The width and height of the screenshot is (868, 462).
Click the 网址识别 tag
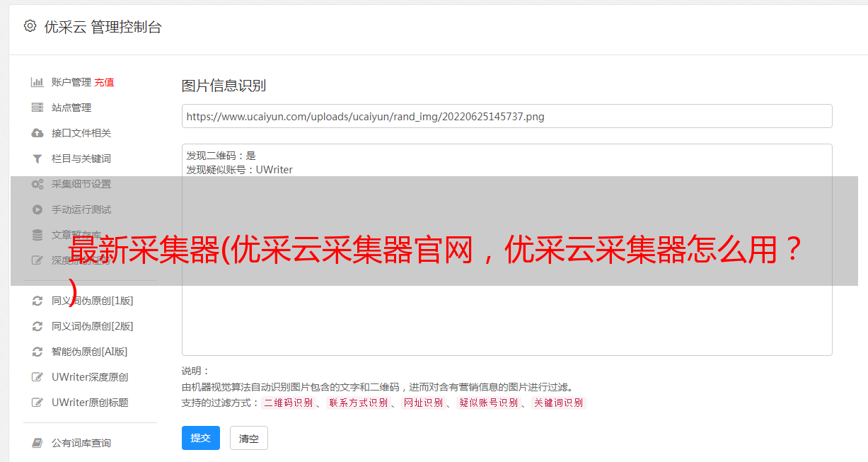(x=423, y=403)
